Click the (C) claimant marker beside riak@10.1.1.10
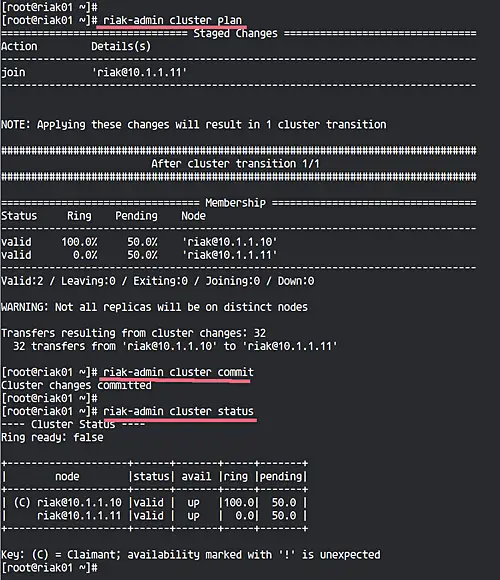The height and width of the screenshot is (580, 500). 22,503
